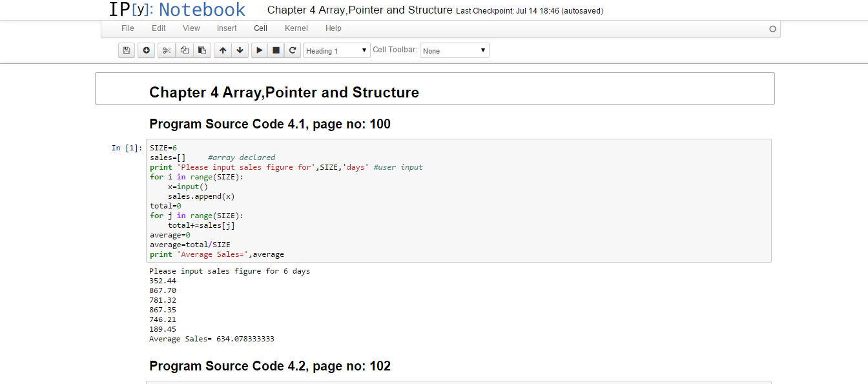Viewport: 868px width, 384px height.
Task: Move the selected cell down
Action: point(240,50)
